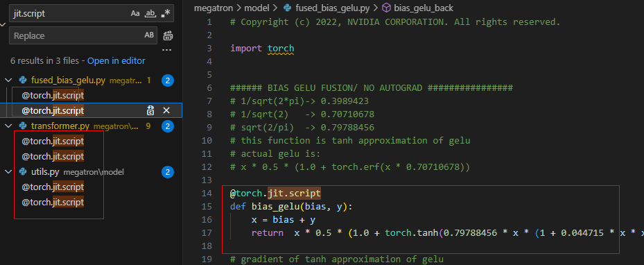Open the search details ellipsis menu
The width and height of the screenshot is (644, 265).
point(167,50)
